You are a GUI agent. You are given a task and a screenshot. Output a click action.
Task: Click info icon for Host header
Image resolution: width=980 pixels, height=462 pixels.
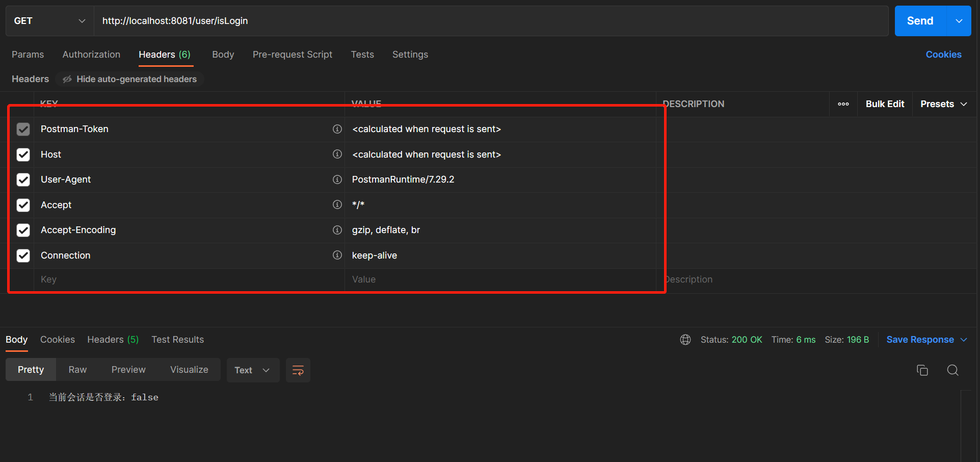pos(337,154)
